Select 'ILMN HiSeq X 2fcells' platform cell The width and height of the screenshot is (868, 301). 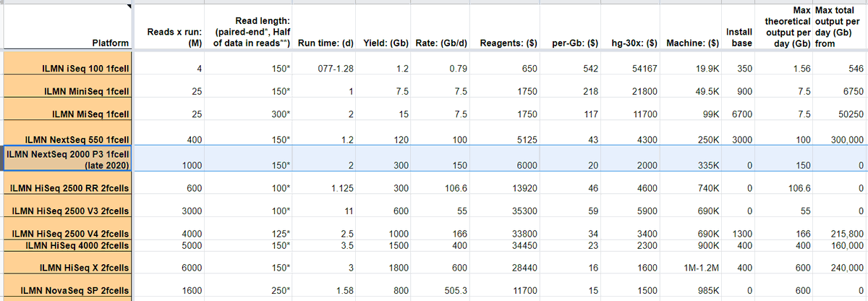(x=69, y=263)
